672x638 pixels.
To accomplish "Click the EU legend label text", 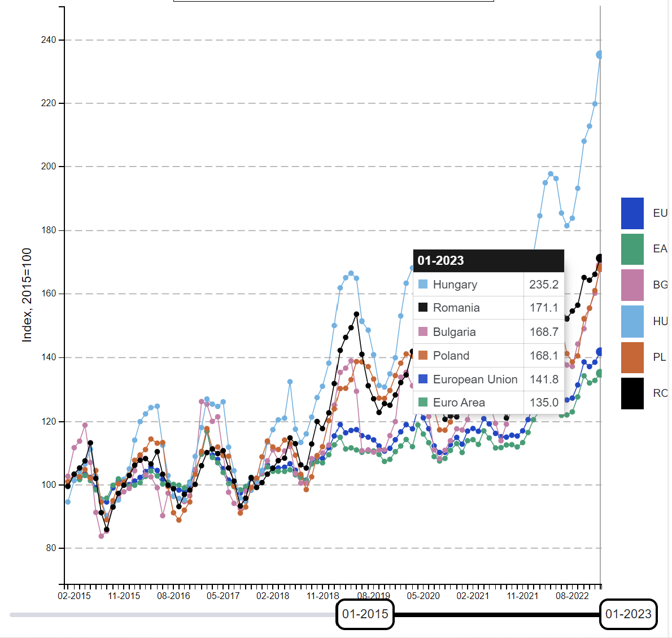I will 660,213.
